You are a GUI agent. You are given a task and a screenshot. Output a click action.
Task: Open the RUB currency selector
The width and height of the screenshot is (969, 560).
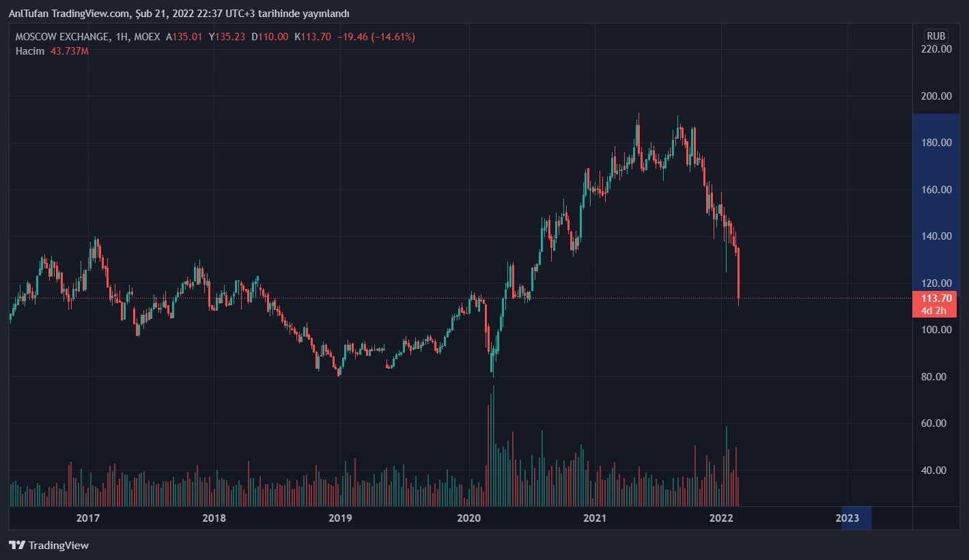(936, 36)
